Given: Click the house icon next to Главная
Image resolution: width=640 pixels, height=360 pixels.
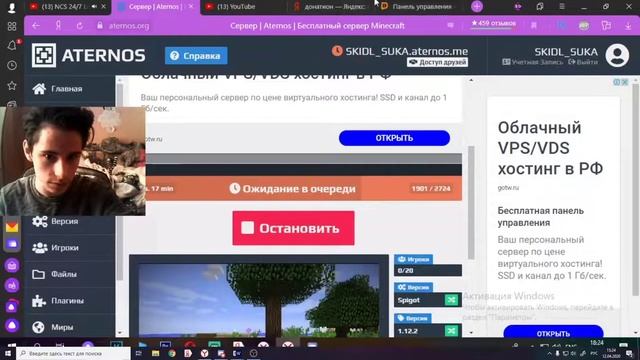Looking at the screenshot, I should [x=39, y=89].
